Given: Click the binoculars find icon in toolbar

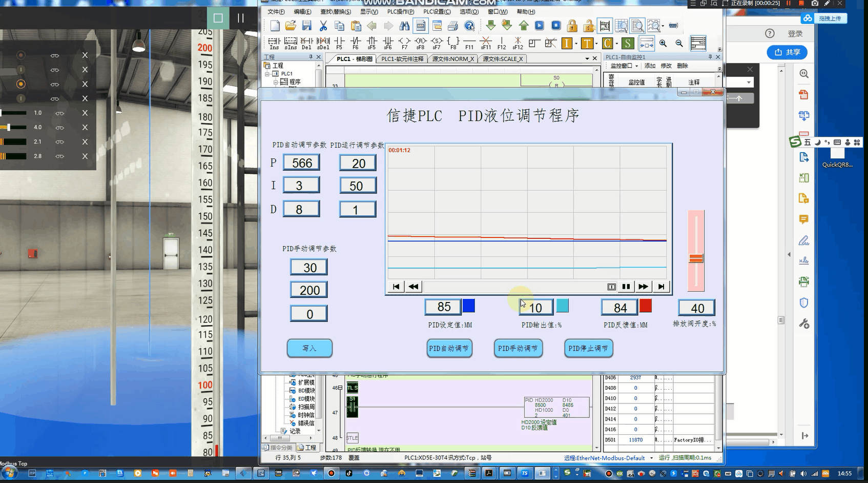Looking at the screenshot, I should (x=404, y=26).
